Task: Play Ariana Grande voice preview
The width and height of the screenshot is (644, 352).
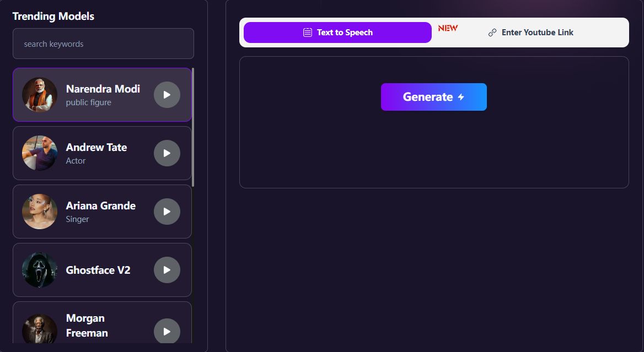Action: (167, 212)
